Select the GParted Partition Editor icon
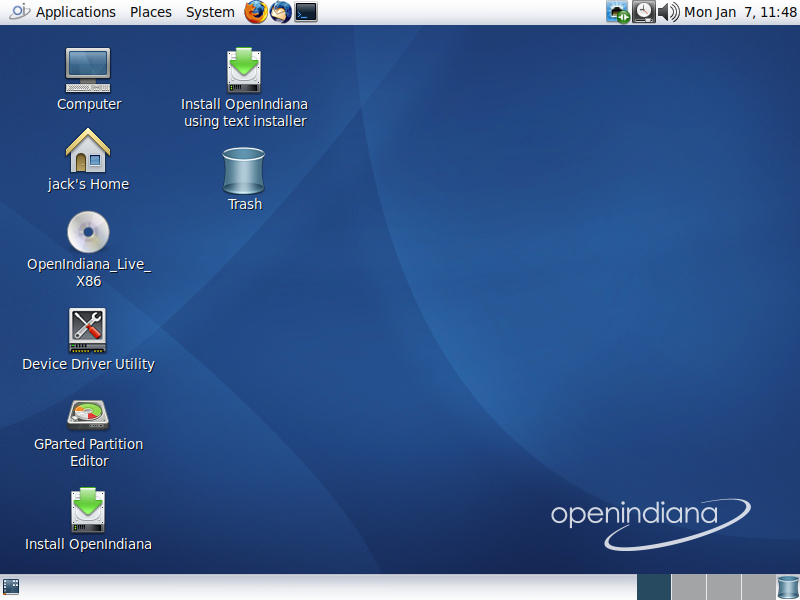Viewport: 800px width, 600px height. point(88,413)
